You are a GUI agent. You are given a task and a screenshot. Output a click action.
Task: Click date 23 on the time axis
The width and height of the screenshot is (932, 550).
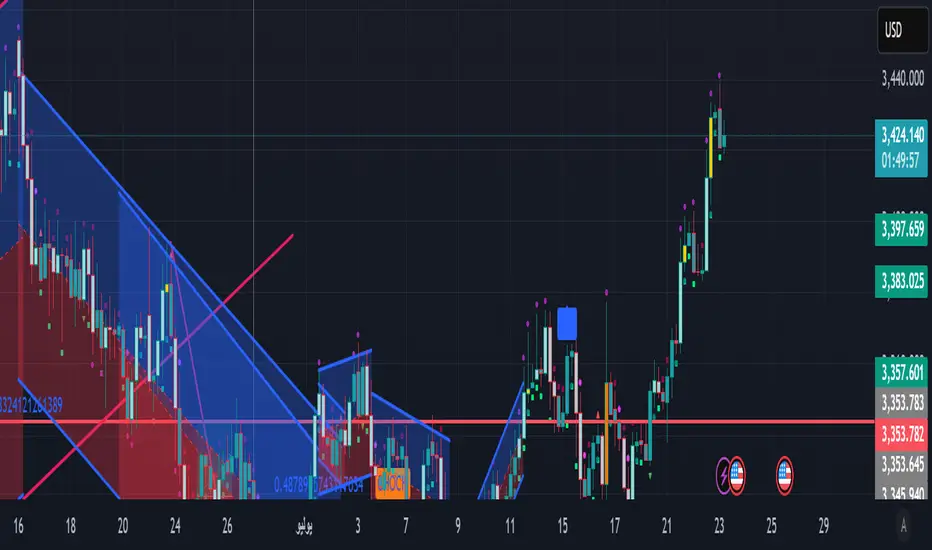719,526
